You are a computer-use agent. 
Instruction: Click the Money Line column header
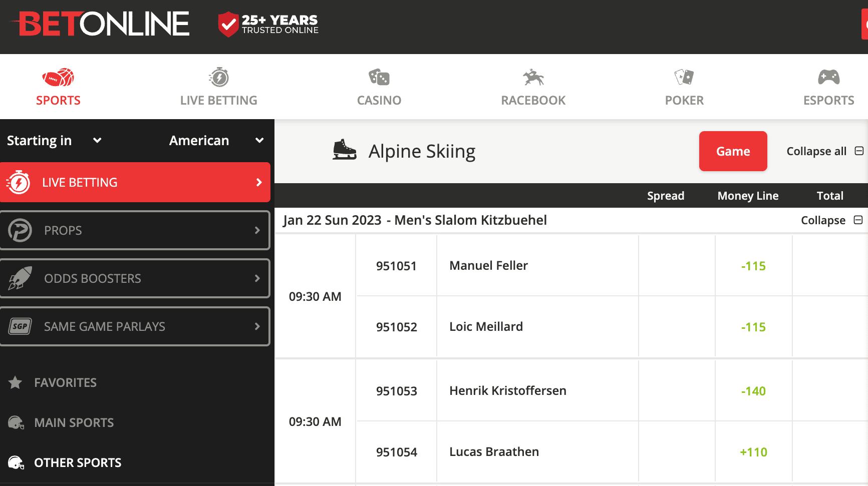pyautogui.click(x=748, y=196)
